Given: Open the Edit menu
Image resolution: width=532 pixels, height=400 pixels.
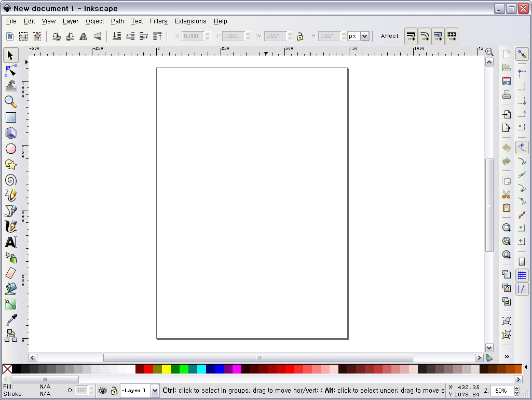Looking at the screenshot, I should pyautogui.click(x=29, y=21).
